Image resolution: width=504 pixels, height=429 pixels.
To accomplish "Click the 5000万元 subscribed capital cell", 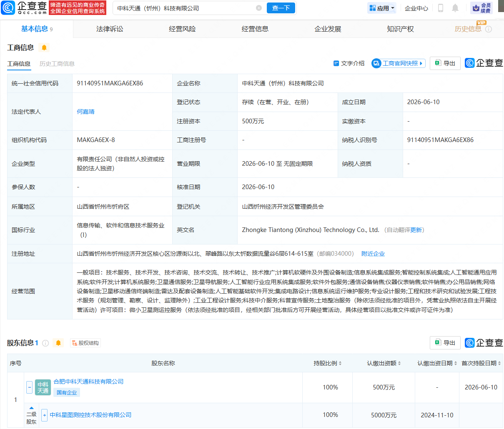I will (384, 415).
